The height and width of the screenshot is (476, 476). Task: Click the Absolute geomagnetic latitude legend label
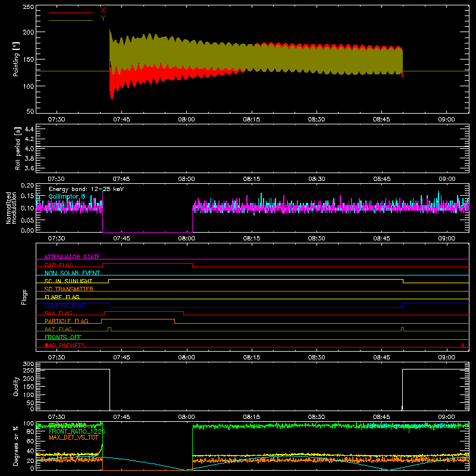click(x=412, y=426)
